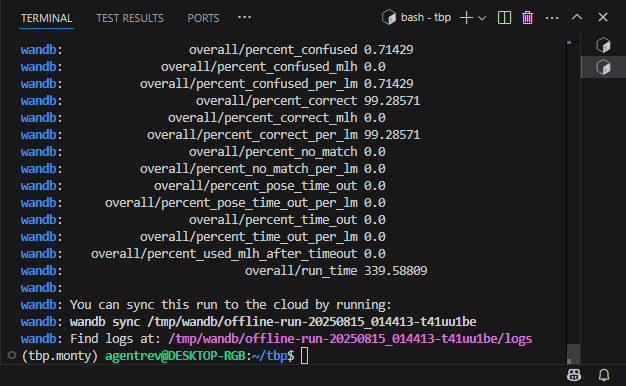Select the first terminal in side list
626x386 pixels.
pyautogui.click(x=603, y=45)
